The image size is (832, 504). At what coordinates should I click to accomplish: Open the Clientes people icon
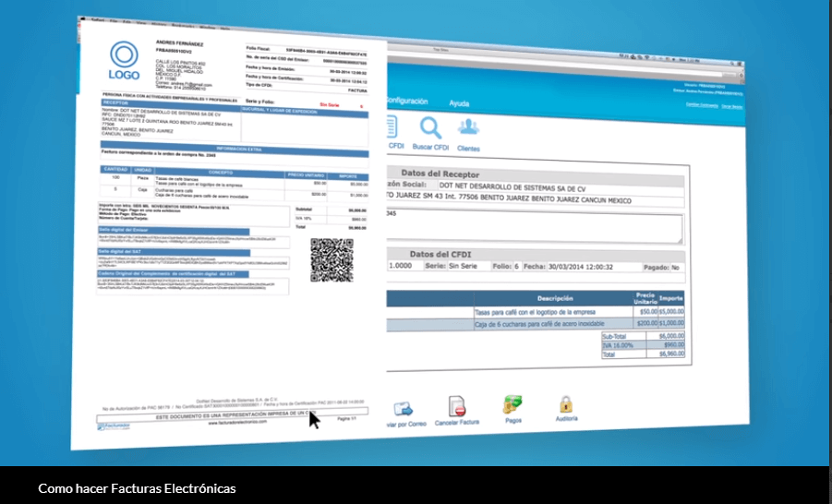tap(468, 128)
